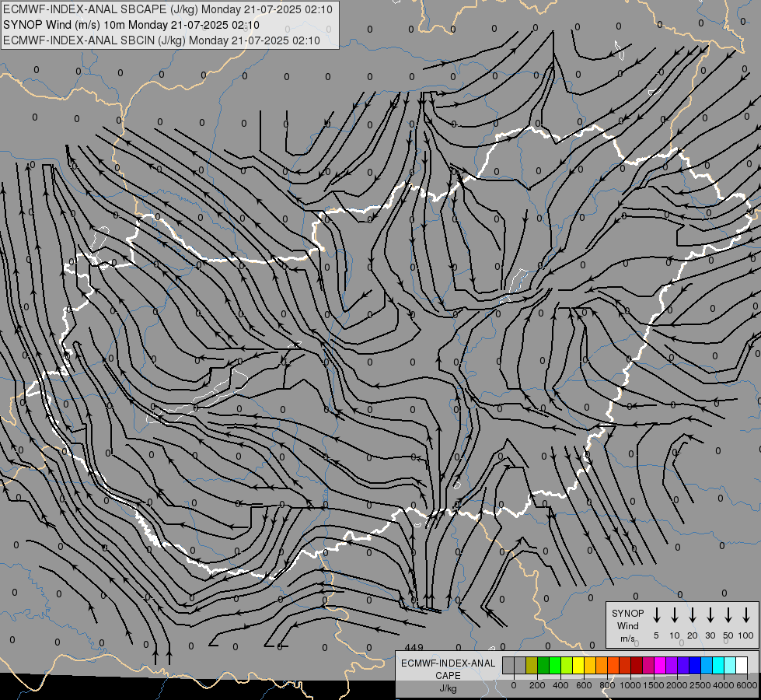Click the 1500 tick label on CAPE scale
761x700 pixels.
[654, 685]
